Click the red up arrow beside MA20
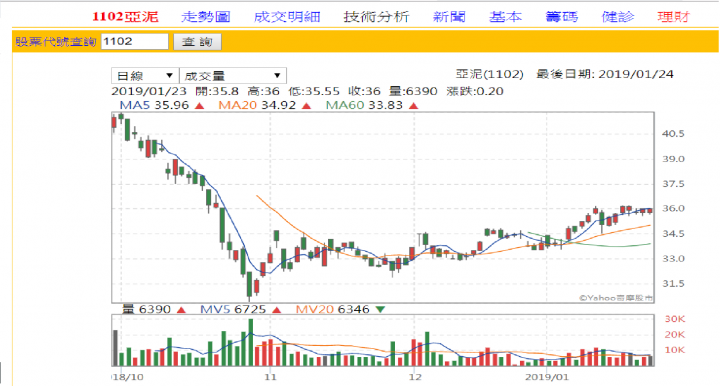Image resolution: width=720 pixels, height=386 pixels. point(306,106)
